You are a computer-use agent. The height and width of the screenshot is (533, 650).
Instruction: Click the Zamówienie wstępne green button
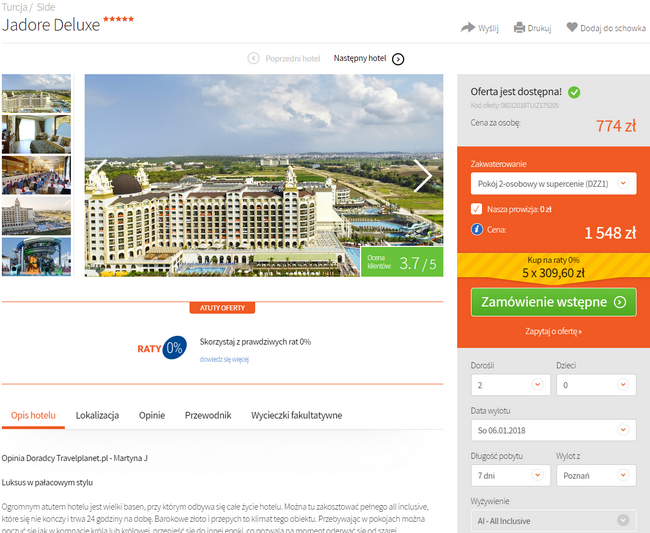[x=553, y=302]
